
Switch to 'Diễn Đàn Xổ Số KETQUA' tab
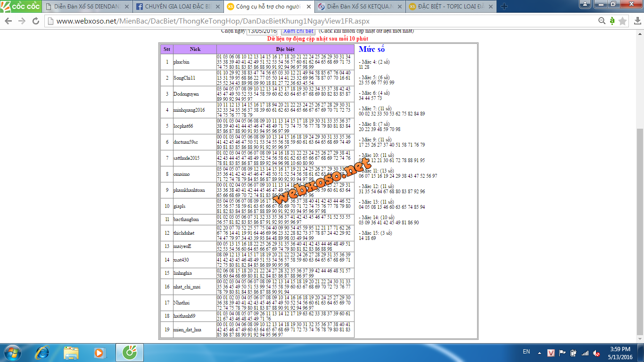[x=360, y=7]
